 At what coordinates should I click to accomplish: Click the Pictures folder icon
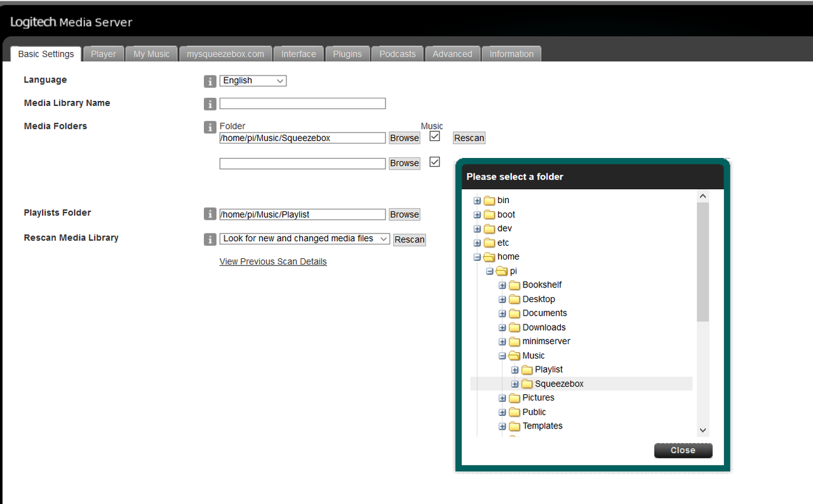pos(514,398)
